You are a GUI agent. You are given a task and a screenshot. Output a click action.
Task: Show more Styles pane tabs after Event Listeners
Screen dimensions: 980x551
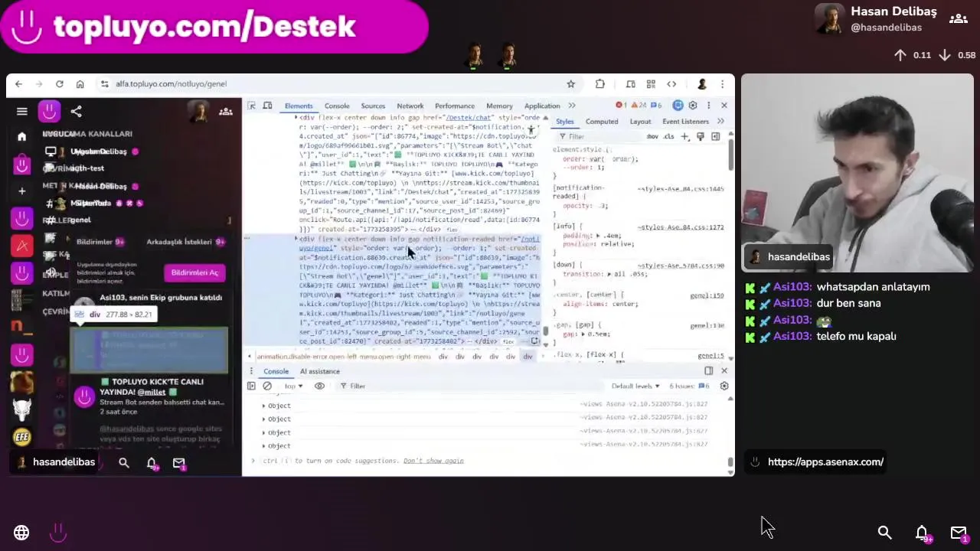pos(720,121)
